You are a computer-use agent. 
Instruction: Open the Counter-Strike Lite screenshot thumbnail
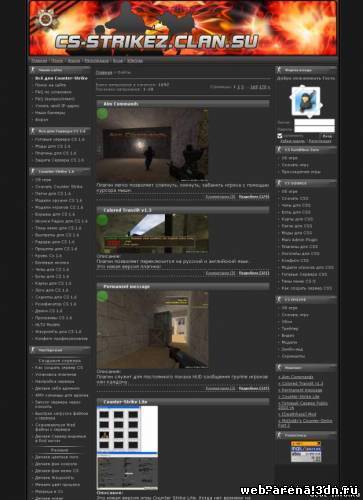(127, 448)
